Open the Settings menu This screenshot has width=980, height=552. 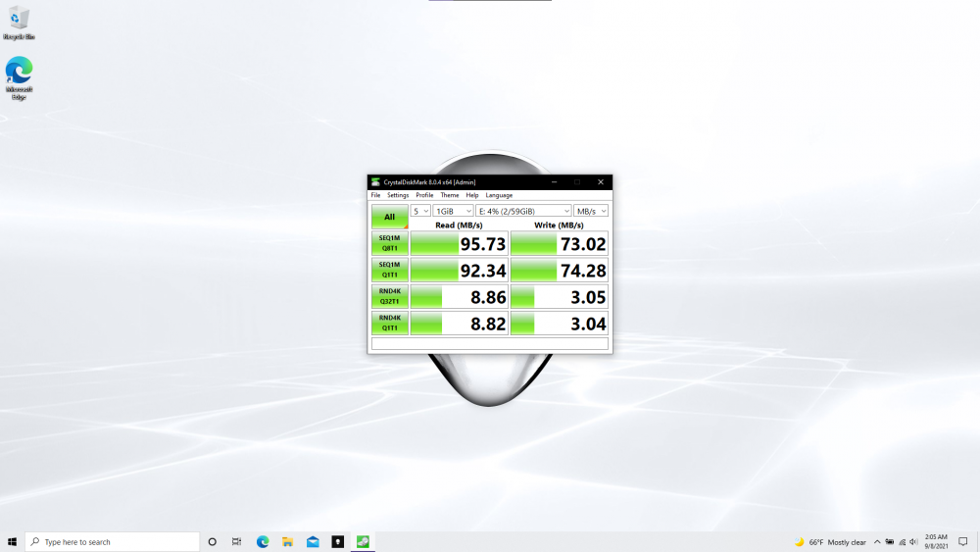[x=398, y=195]
